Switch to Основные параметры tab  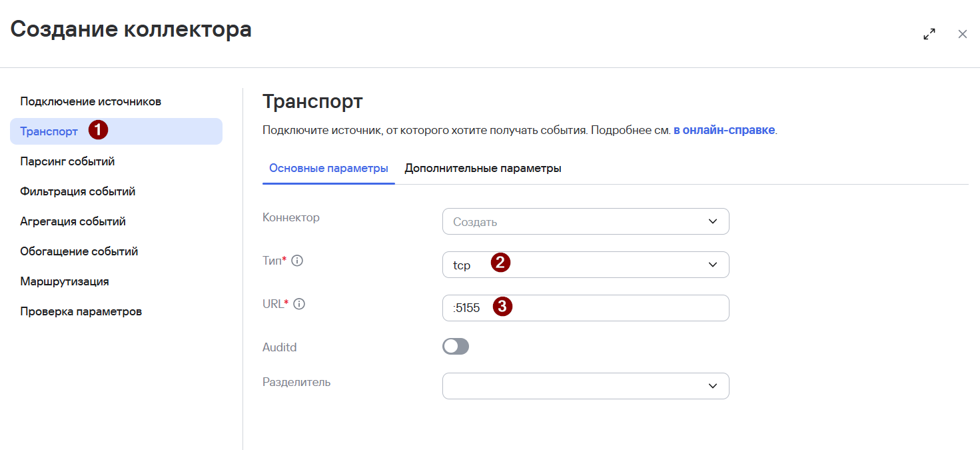point(328,169)
